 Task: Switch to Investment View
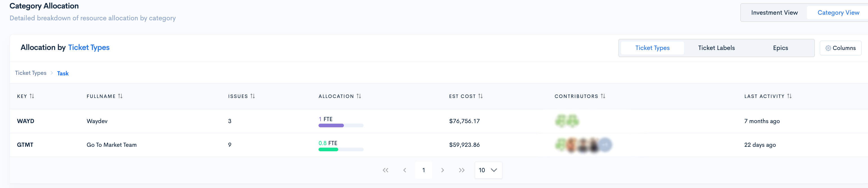tap(774, 13)
